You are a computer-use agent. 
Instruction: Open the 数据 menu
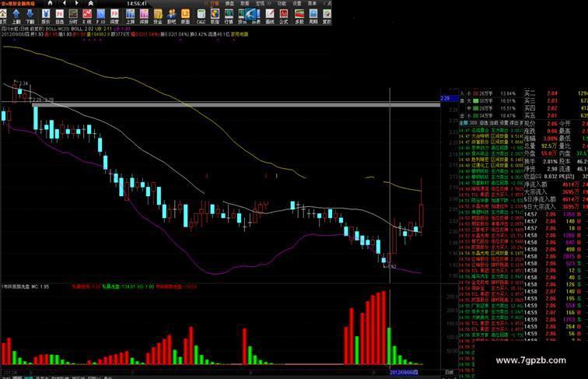(x=244, y=3)
